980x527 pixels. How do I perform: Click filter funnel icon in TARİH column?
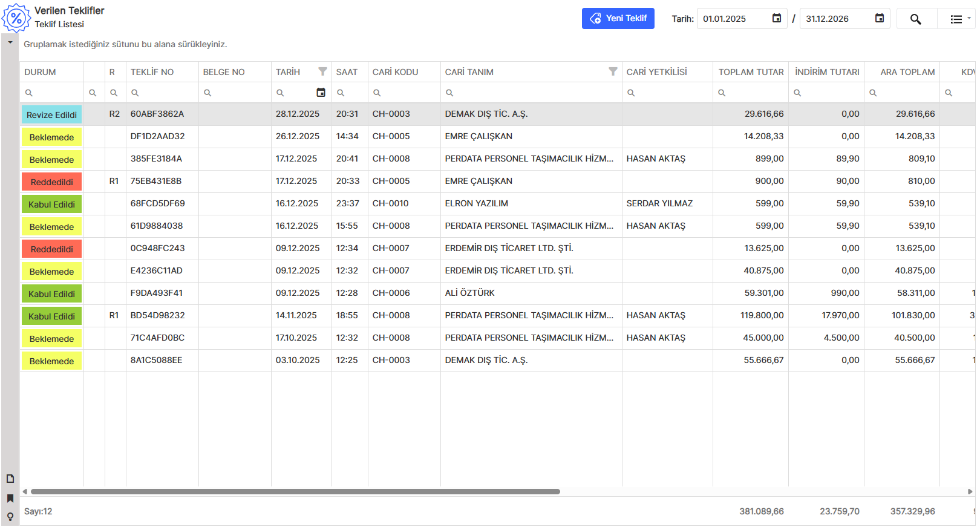tap(322, 72)
